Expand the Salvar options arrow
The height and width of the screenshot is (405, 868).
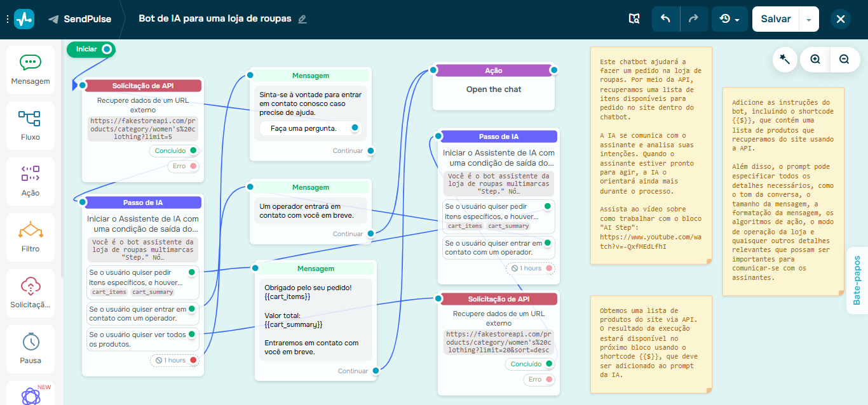(809, 19)
